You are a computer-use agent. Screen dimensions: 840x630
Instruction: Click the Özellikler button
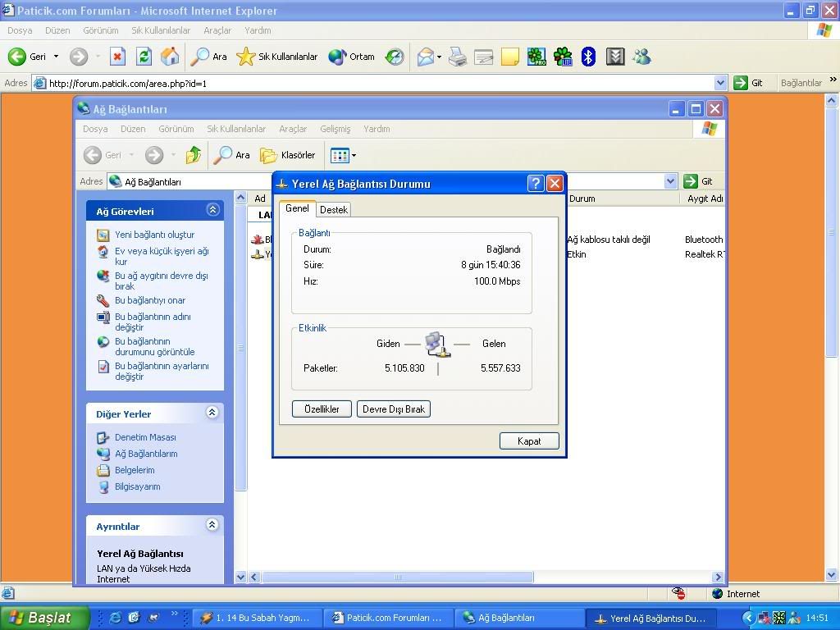[x=322, y=409]
